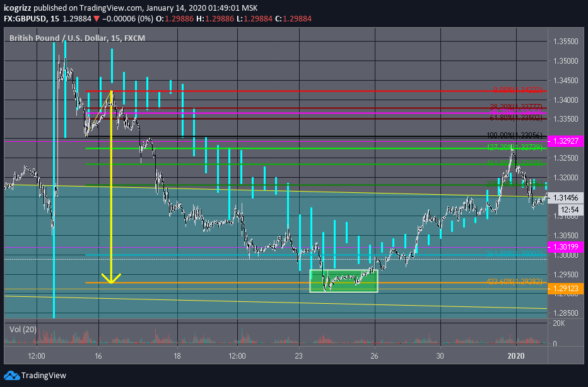Click the 20K volume scale label

pyautogui.click(x=559, y=323)
